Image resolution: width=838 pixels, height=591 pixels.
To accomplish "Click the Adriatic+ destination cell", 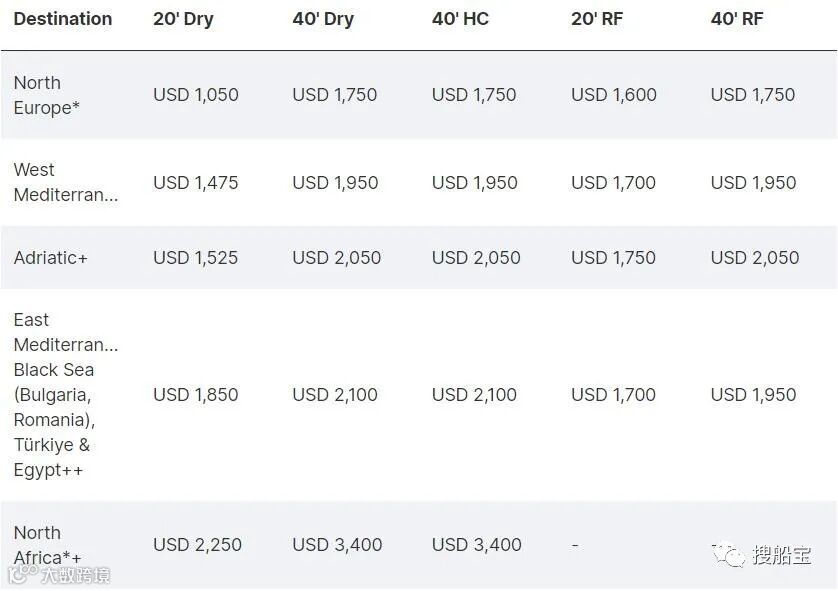I will tap(51, 257).
